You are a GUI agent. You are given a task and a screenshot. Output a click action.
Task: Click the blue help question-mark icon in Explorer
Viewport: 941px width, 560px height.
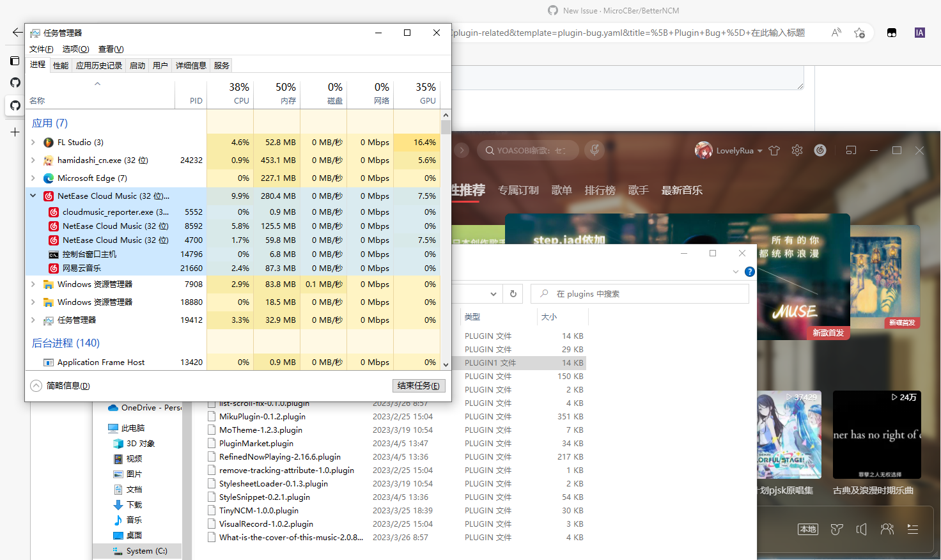click(749, 271)
